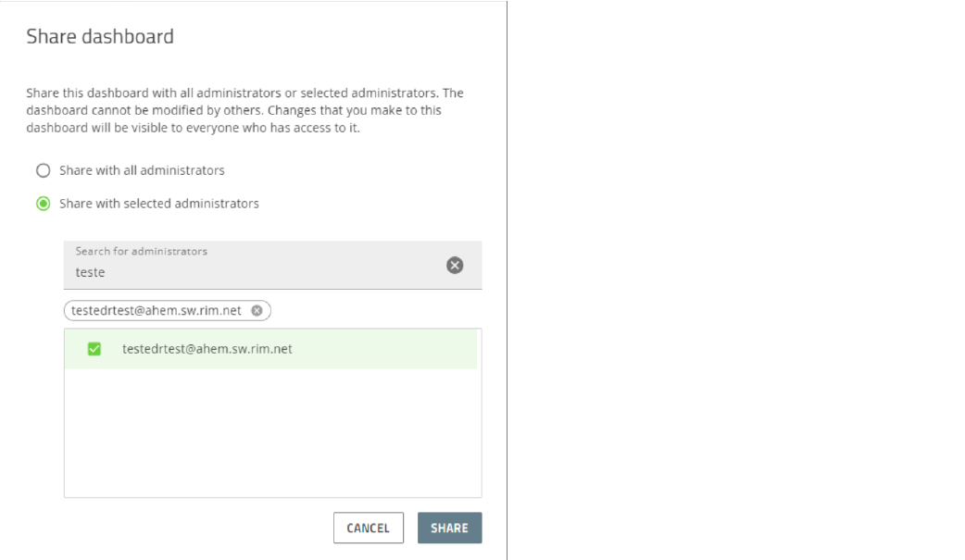This screenshot has height=560, width=965.
Task: Click the 'Search for administrators' field label
Action: click(x=141, y=251)
